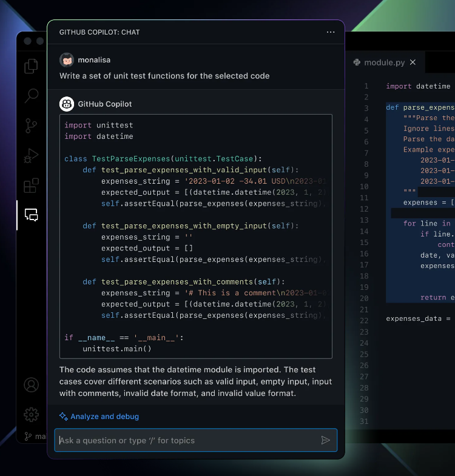Click 'def parse_expens' line in editor
Screen dimensions: 455x476
pos(420,107)
